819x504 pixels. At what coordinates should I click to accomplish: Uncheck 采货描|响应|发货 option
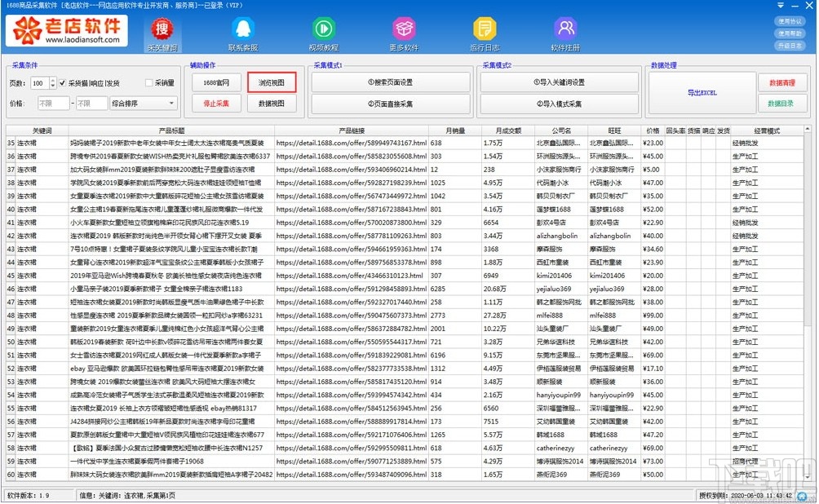tap(61, 84)
